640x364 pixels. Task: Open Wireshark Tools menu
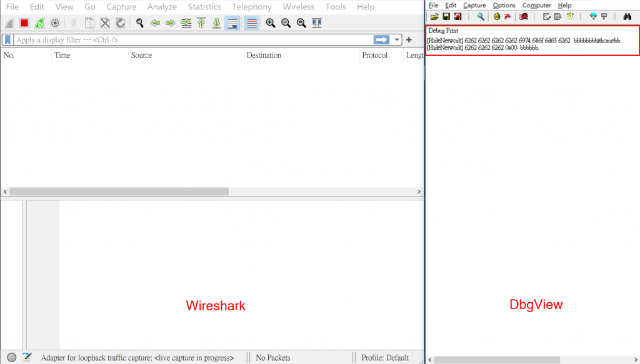coord(336,7)
